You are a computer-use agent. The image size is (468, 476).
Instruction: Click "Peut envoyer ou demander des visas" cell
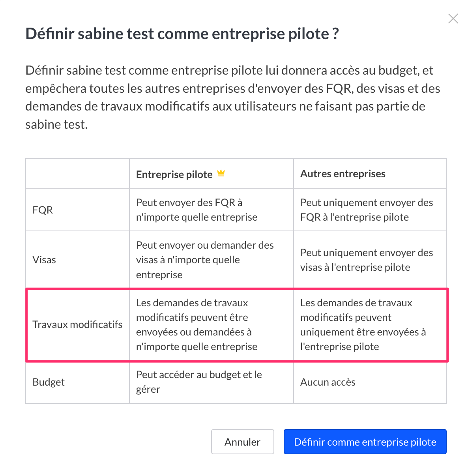(204, 260)
